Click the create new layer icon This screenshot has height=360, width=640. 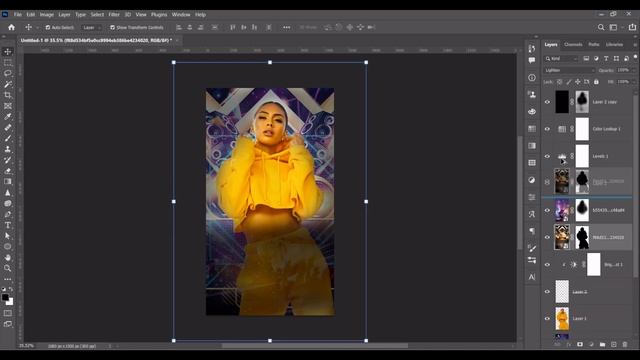tap(613, 344)
